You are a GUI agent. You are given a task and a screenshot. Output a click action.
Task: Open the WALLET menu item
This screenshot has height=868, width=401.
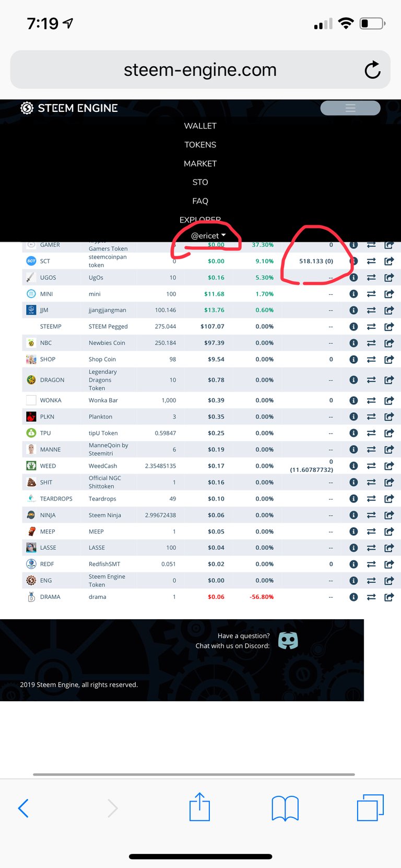(200, 126)
